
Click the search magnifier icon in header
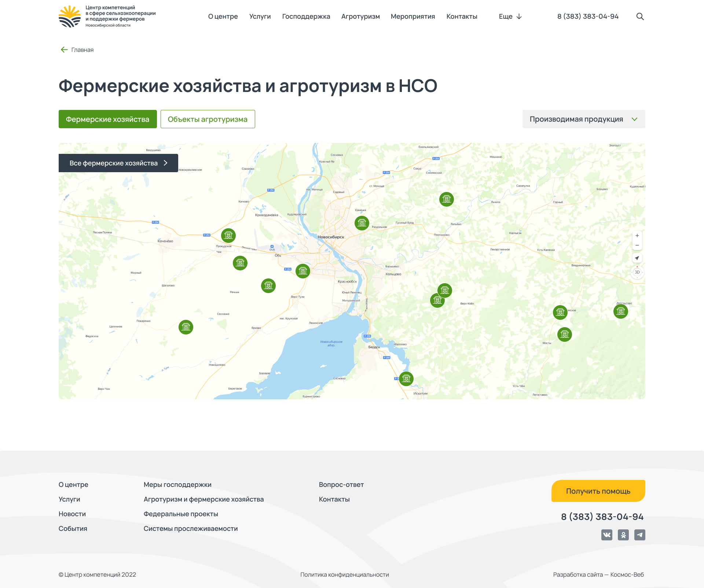[x=640, y=16]
